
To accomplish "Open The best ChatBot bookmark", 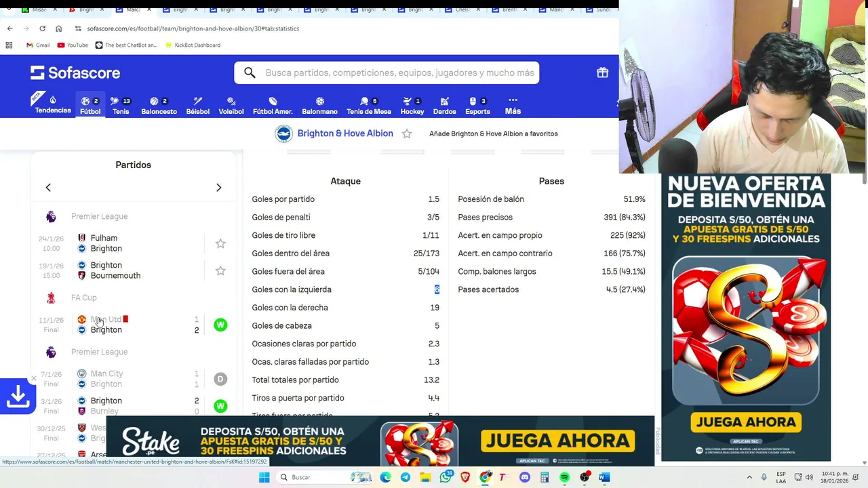I will coord(126,45).
